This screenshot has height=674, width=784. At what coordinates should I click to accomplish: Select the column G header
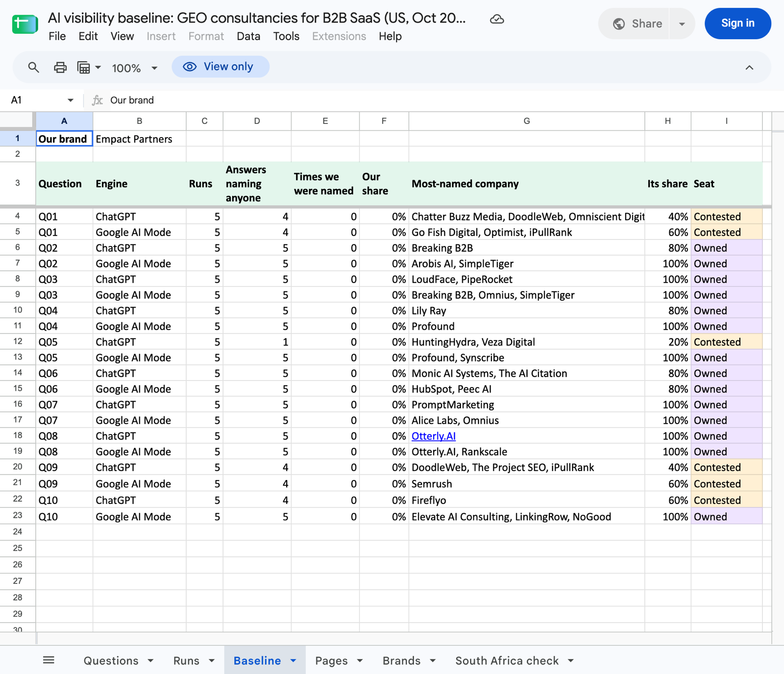(x=527, y=121)
